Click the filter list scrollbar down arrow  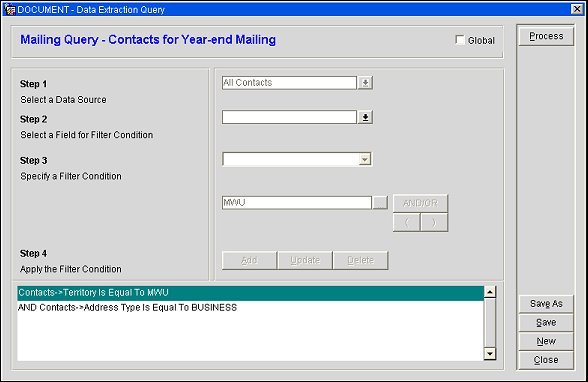point(490,354)
